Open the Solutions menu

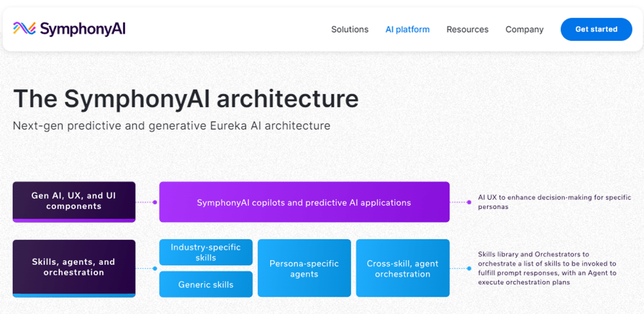click(x=350, y=29)
